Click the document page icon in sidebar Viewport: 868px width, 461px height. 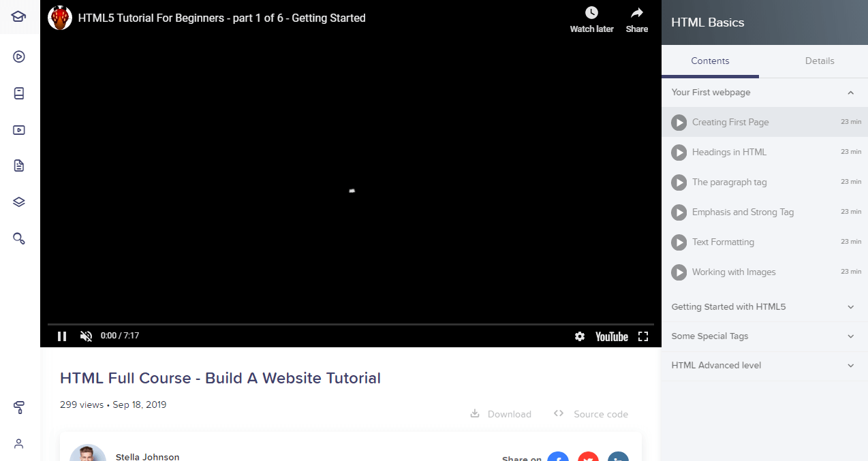19,165
